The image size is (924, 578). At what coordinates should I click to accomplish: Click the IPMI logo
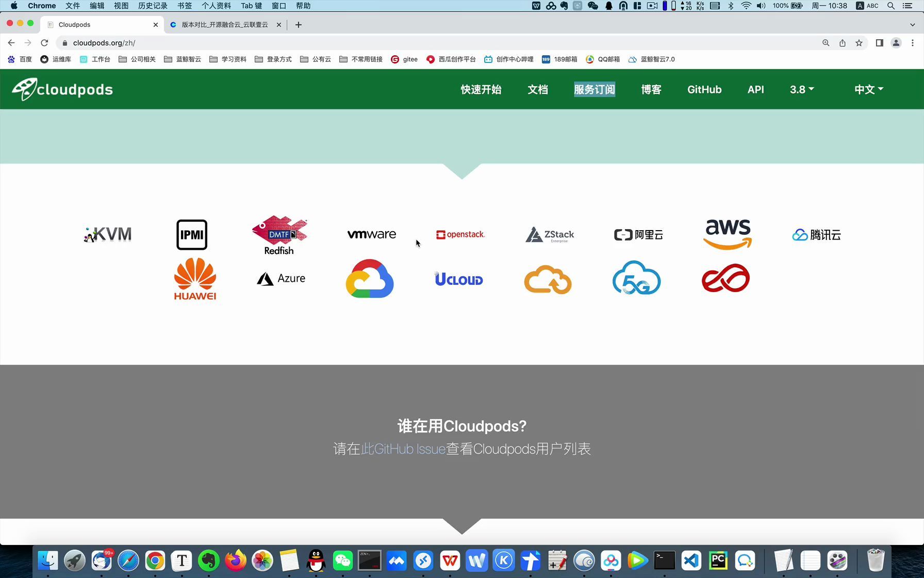[192, 235]
